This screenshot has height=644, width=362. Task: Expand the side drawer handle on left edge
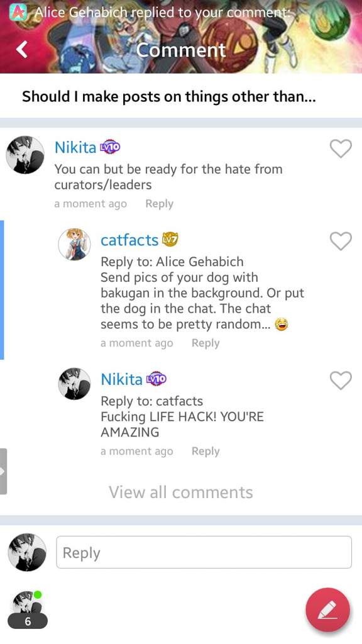point(3,471)
